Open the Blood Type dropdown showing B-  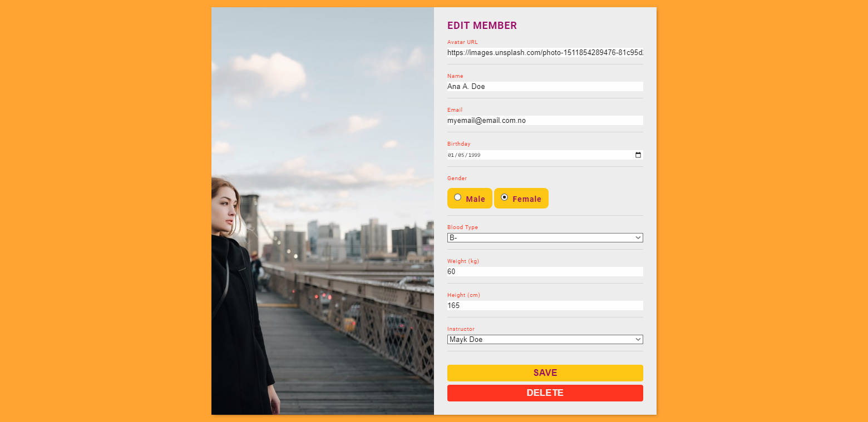click(x=545, y=237)
